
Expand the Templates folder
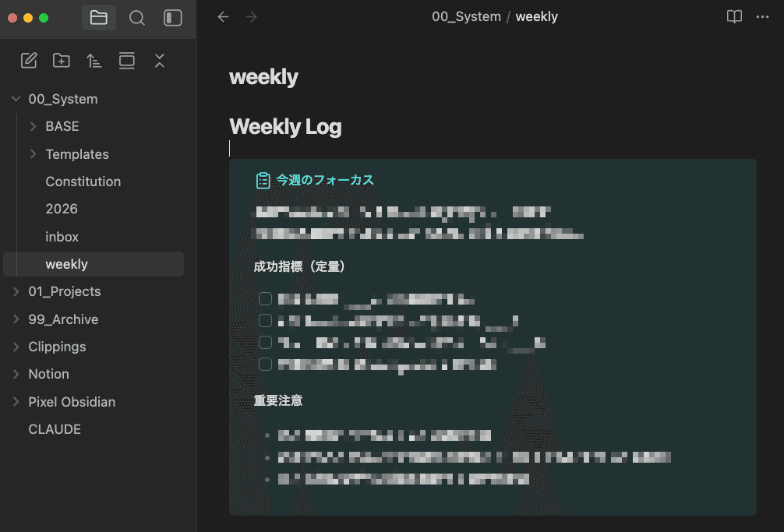click(34, 154)
